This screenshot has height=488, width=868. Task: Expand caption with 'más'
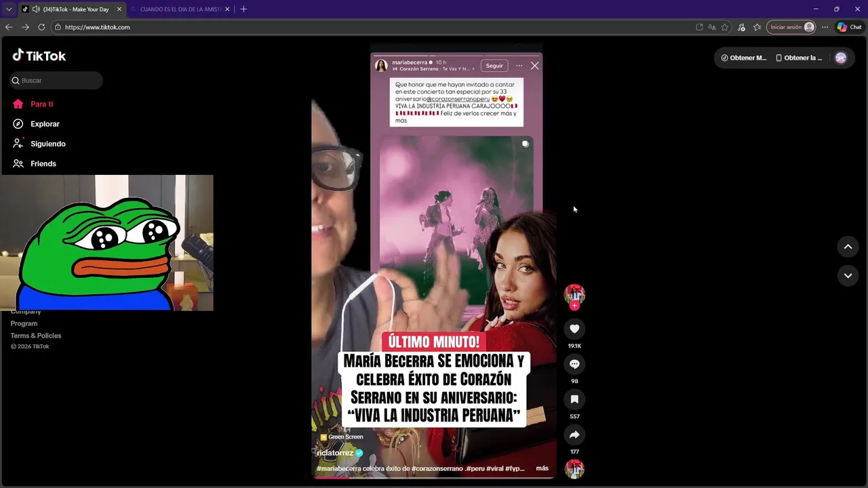pos(542,468)
